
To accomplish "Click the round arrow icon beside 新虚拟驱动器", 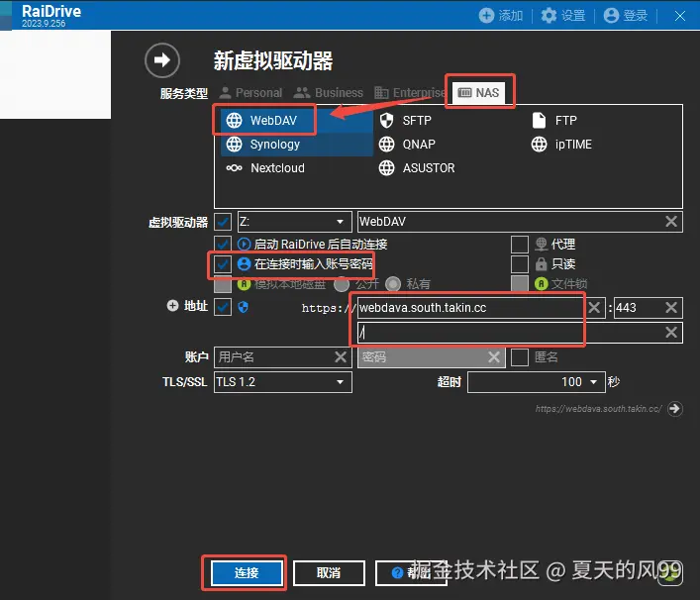I will coord(162,59).
